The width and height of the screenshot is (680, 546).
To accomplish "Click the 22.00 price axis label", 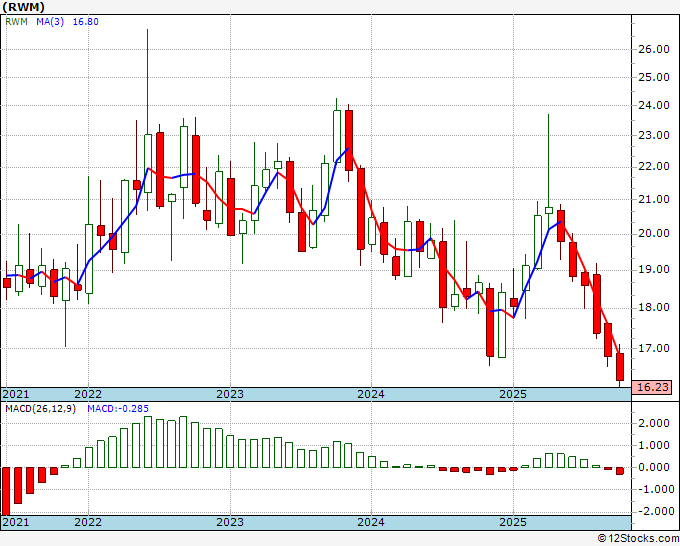I will pos(654,167).
